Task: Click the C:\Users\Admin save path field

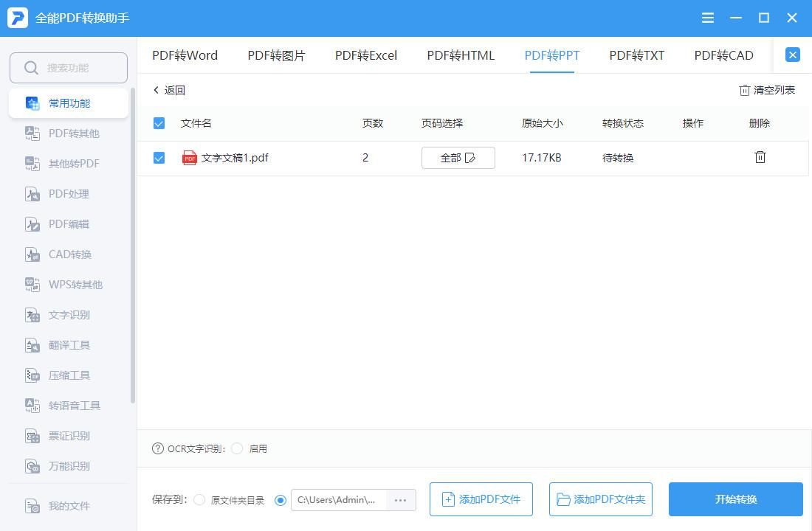Action: (x=339, y=500)
